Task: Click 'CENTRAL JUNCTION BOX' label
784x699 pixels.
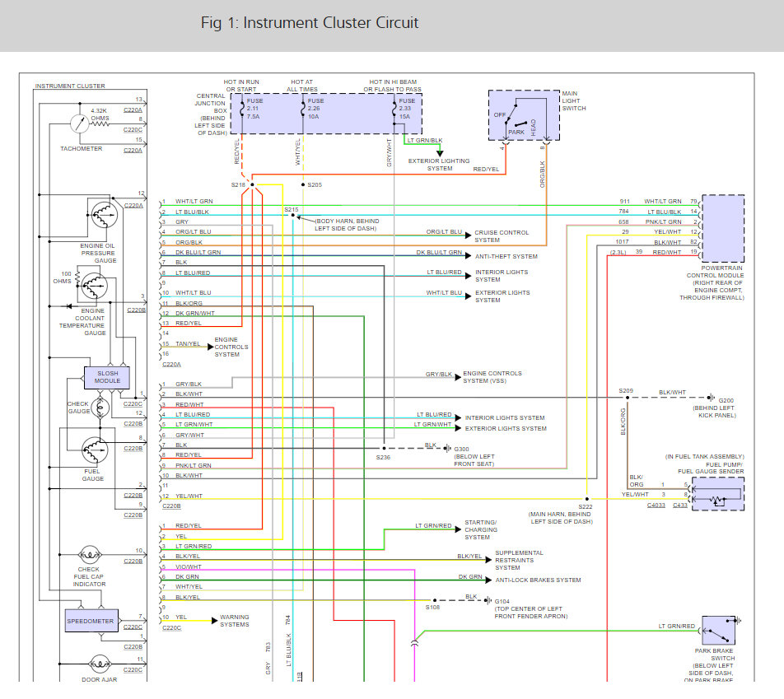Action: [211, 104]
